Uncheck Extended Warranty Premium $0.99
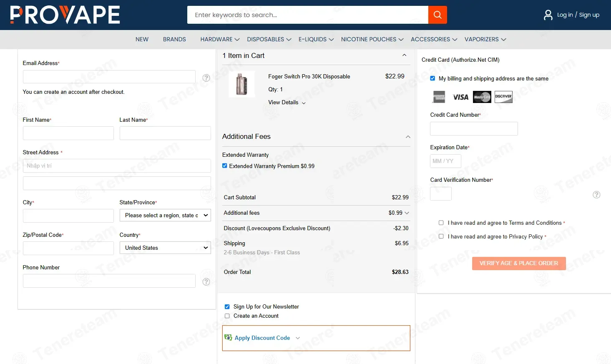Image resolution: width=611 pixels, height=364 pixels. pos(225,166)
